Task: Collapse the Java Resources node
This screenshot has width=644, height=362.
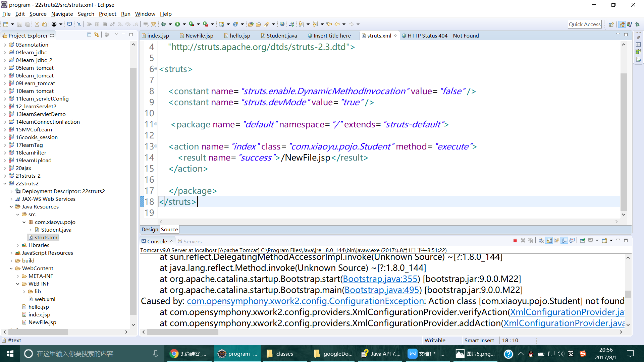Action: (x=11, y=206)
